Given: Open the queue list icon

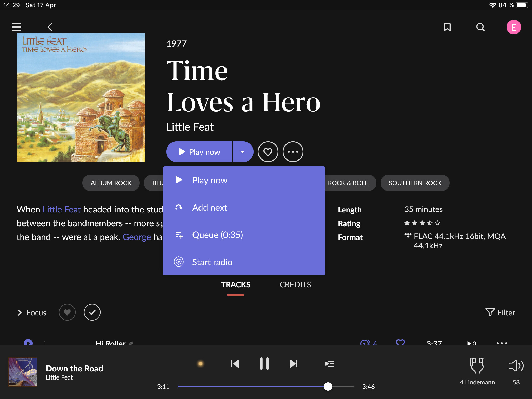Looking at the screenshot, I should (330, 364).
